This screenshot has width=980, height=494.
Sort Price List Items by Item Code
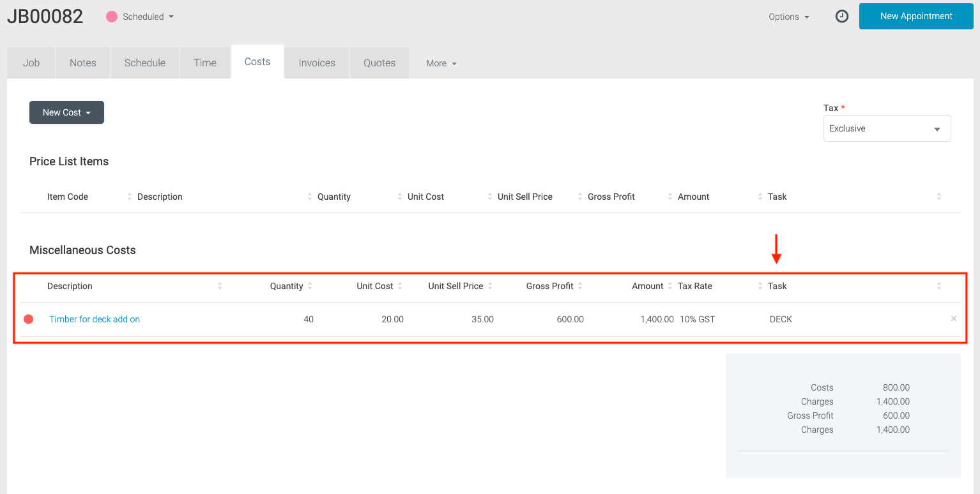68,197
